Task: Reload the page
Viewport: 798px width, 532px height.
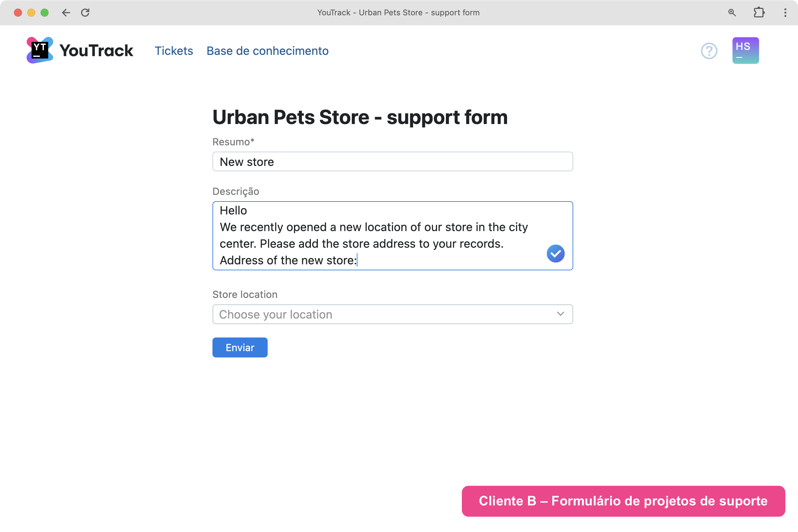Action: pyautogui.click(x=85, y=13)
